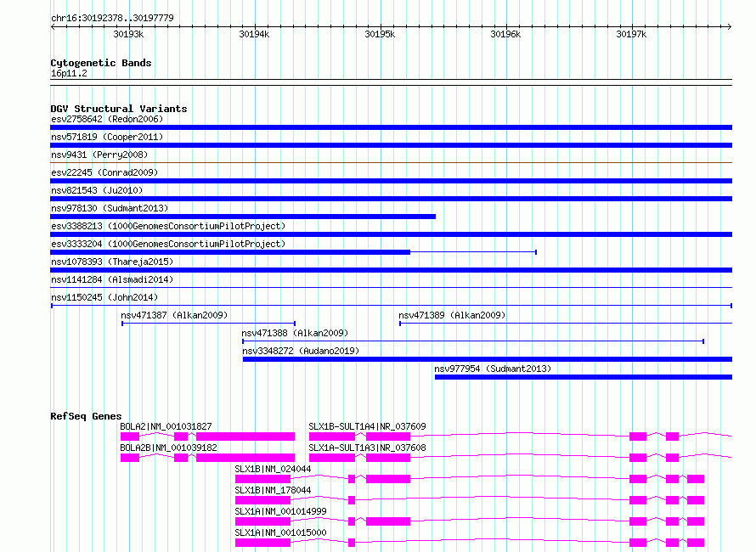
Task: Open variant nsv1141284 (Alsmadi2014) label
Action: point(112,279)
